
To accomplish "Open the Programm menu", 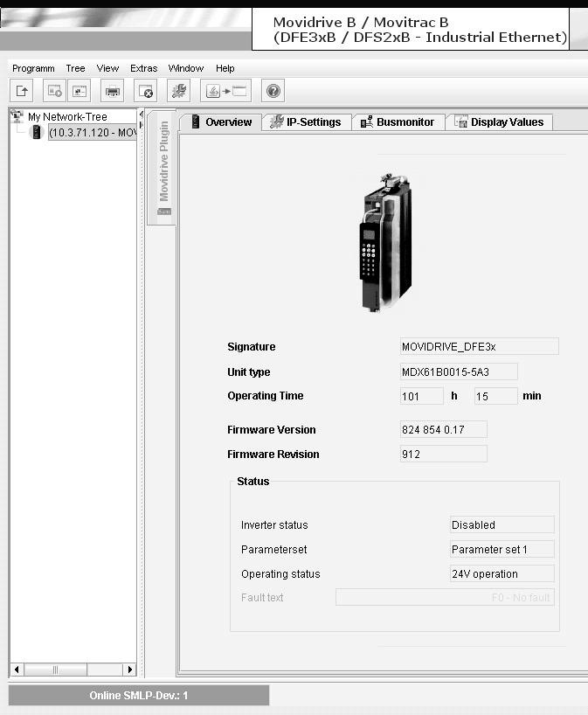I will [33, 68].
